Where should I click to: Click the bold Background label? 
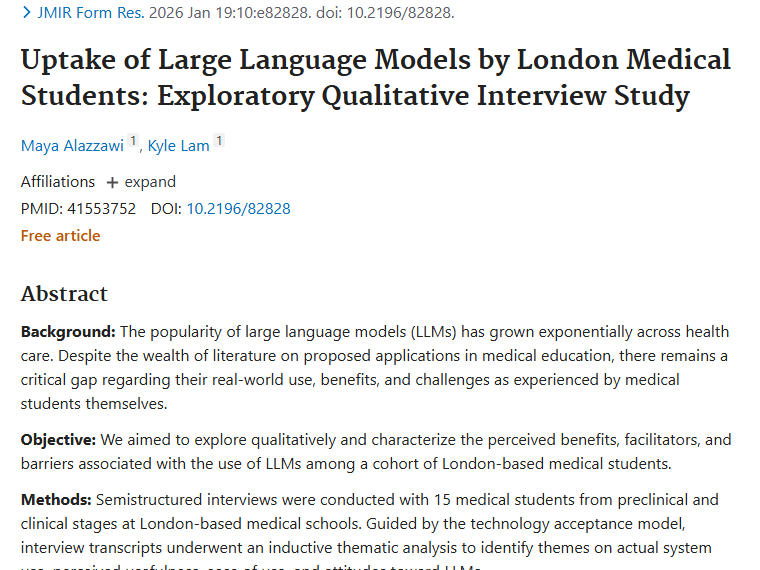coord(68,332)
